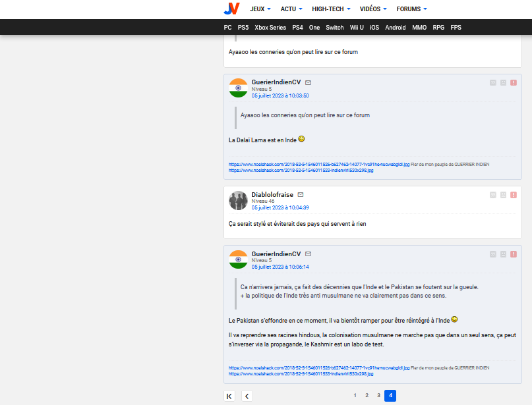Open the FPS genre section

[456, 28]
